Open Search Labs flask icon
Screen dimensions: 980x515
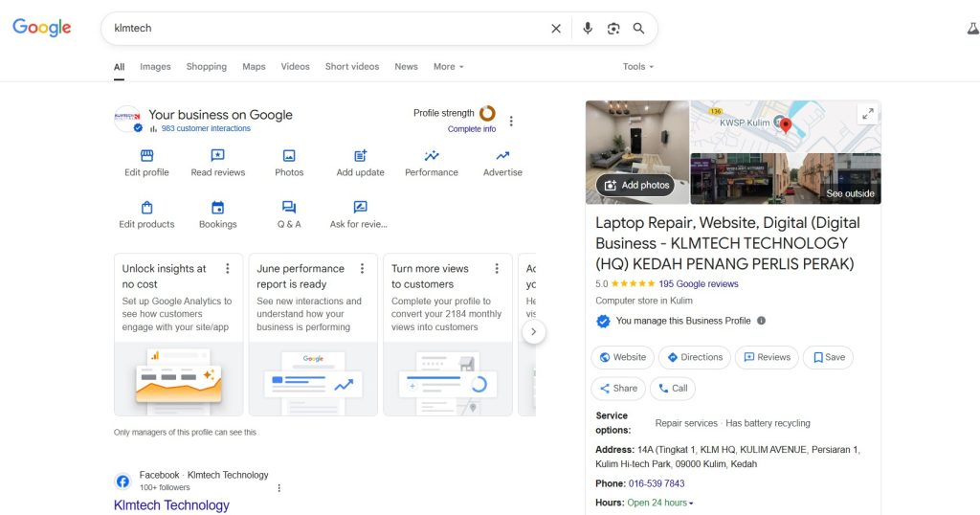point(972,29)
